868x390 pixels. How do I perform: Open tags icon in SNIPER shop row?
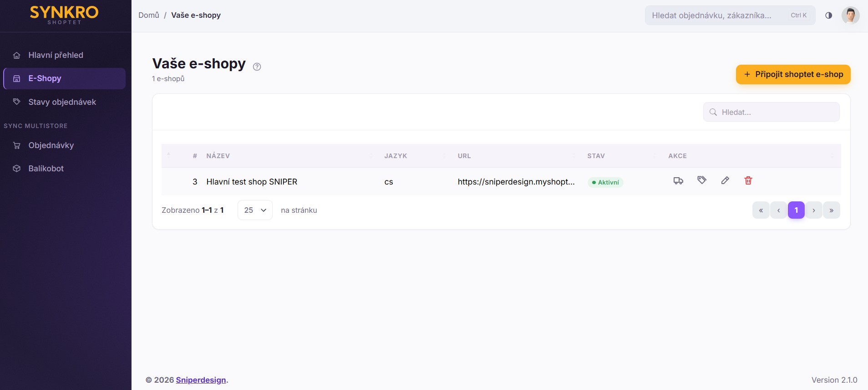click(702, 180)
